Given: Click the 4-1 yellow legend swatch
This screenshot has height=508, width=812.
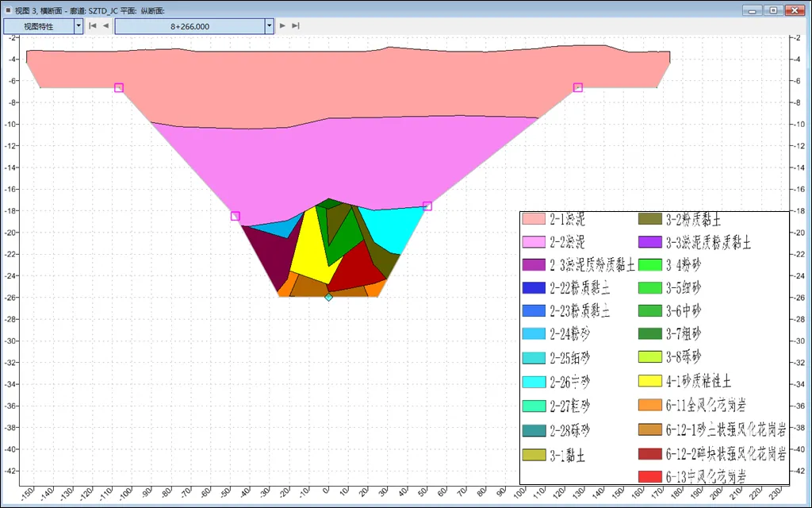Looking at the screenshot, I should pos(649,382).
